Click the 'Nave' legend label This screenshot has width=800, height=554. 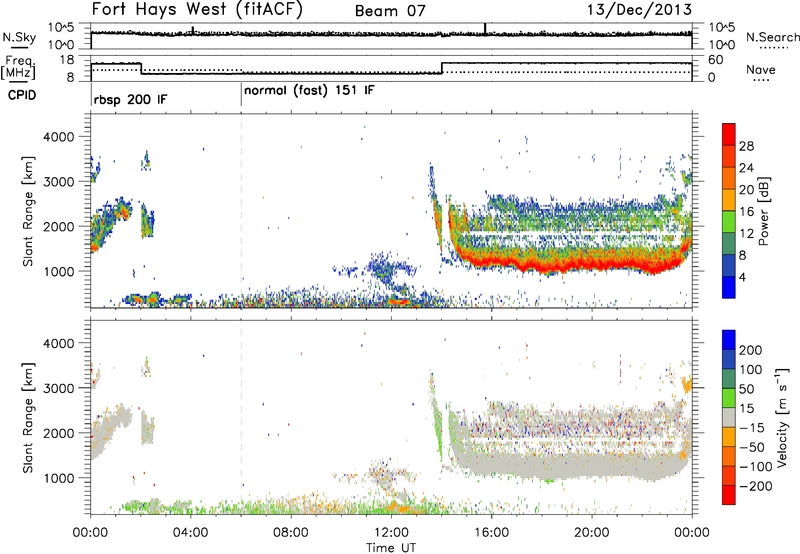[x=761, y=70]
